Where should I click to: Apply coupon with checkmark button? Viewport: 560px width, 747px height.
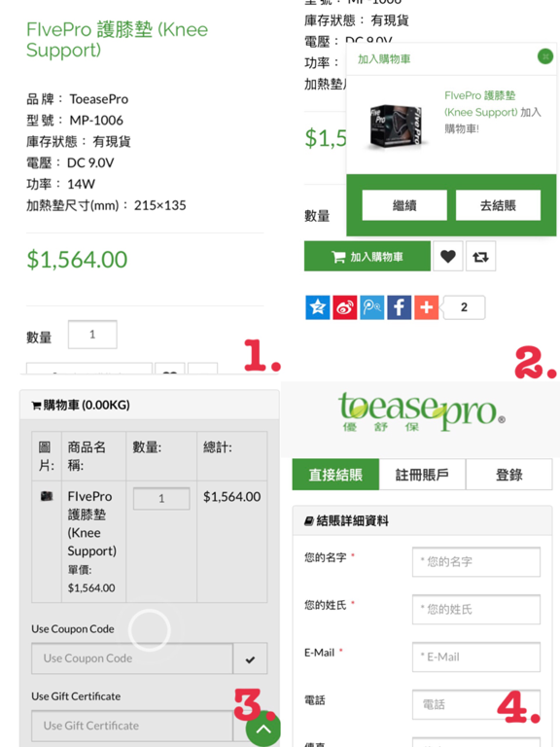point(250,658)
